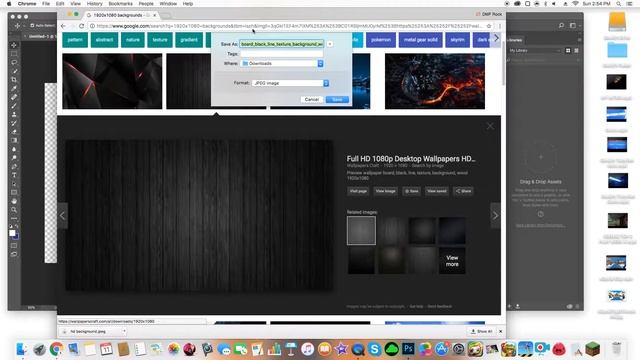Open the View menu in menu bar

pyautogui.click(x=76, y=4)
